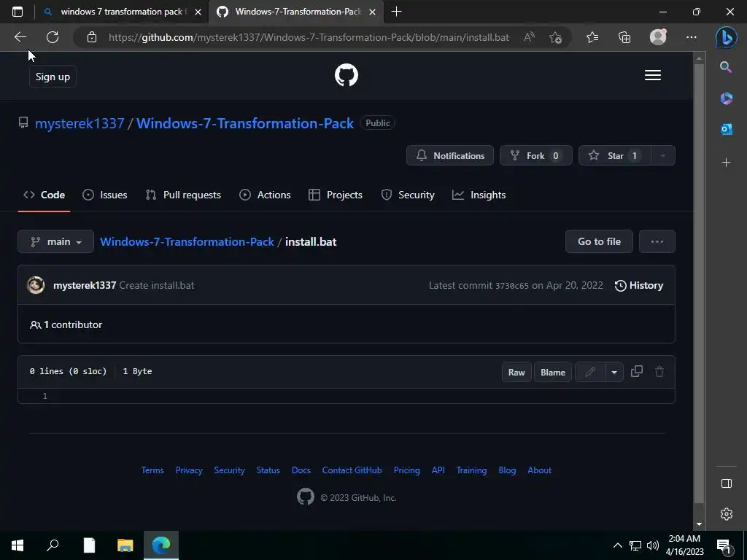Open the Windows Start menu

pyautogui.click(x=18, y=545)
